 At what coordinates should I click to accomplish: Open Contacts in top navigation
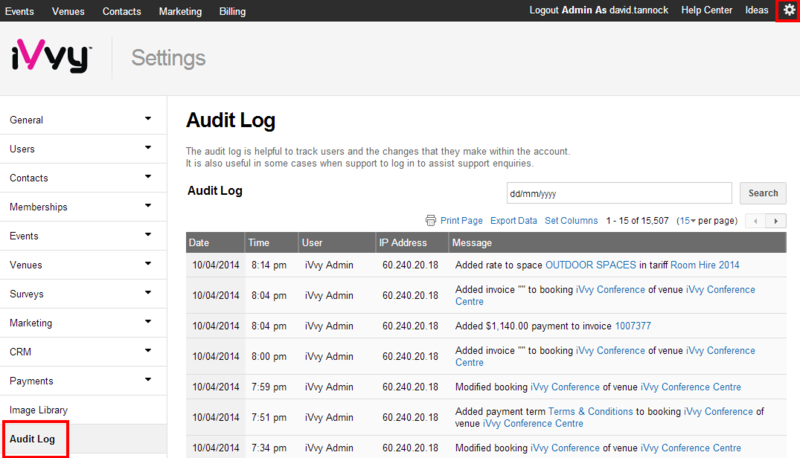click(121, 11)
